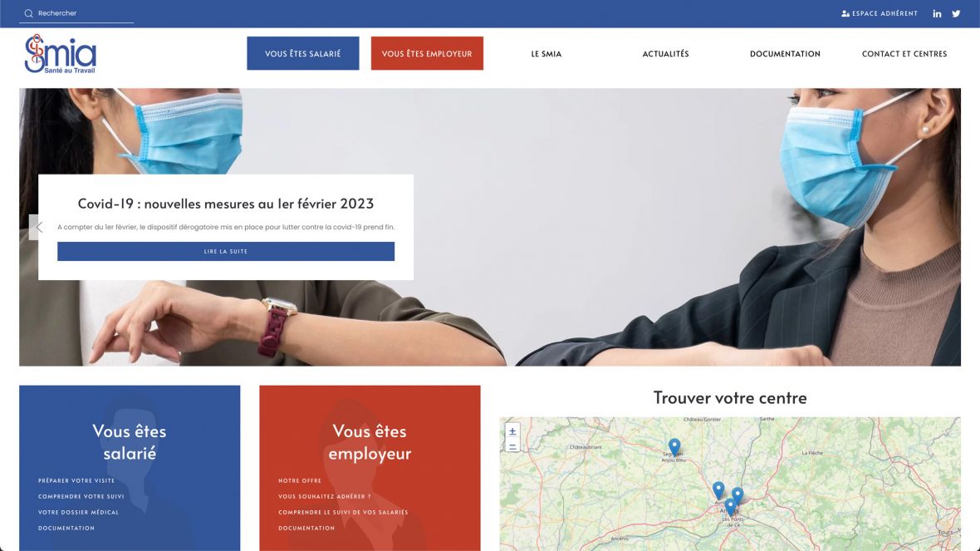Click the Vous êtes employeur button
Image resolution: width=980 pixels, height=551 pixels.
[x=427, y=53]
